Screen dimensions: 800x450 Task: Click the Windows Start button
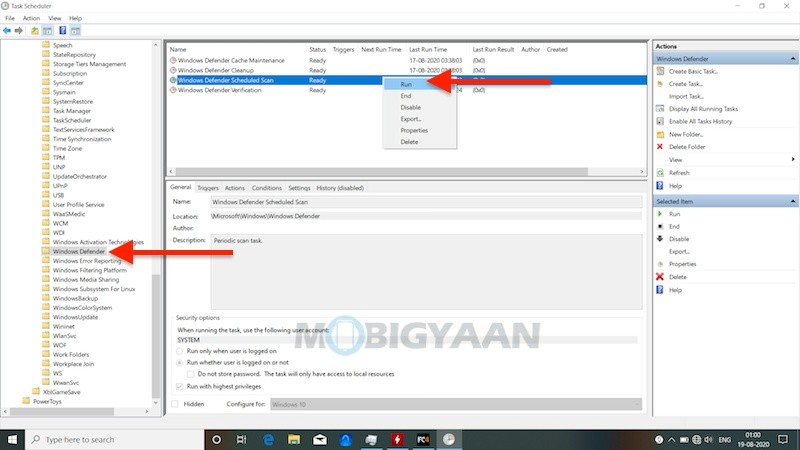tap(12, 439)
